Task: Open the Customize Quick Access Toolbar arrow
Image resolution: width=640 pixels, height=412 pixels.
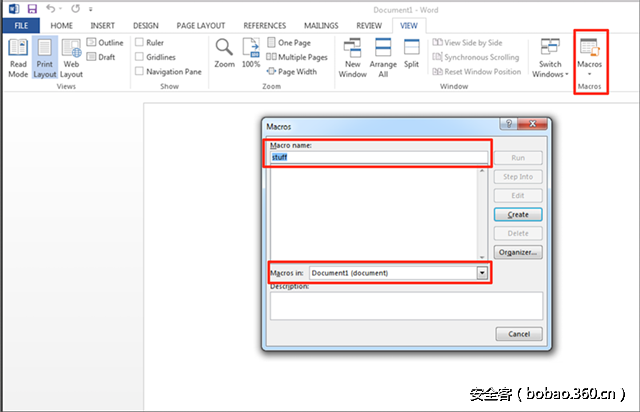Action: point(91,9)
